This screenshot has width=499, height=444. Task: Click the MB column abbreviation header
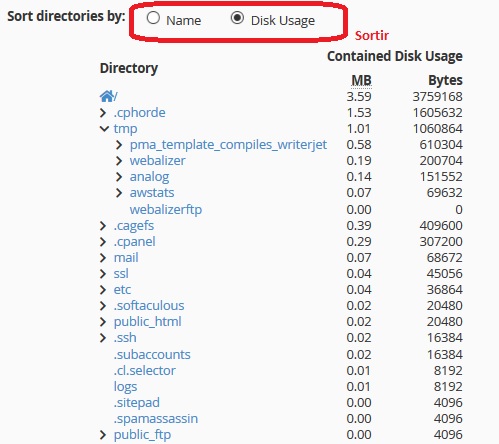pyautogui.click(x=362, y=81)
